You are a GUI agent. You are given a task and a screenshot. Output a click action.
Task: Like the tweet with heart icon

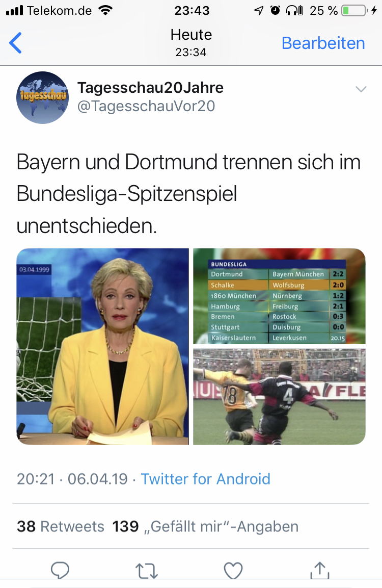(x=233, y=571)
